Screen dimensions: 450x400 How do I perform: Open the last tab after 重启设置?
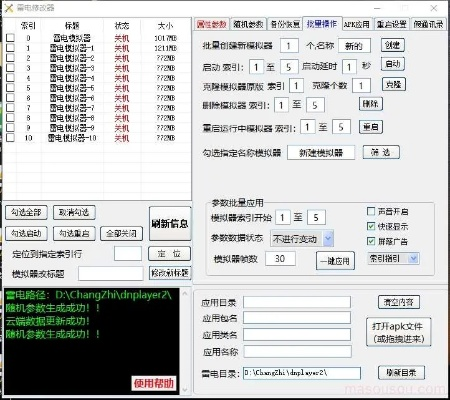tap(428, 24)
